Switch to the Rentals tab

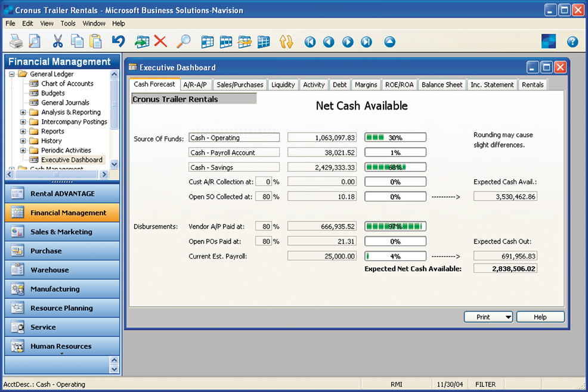pos(533,85)
